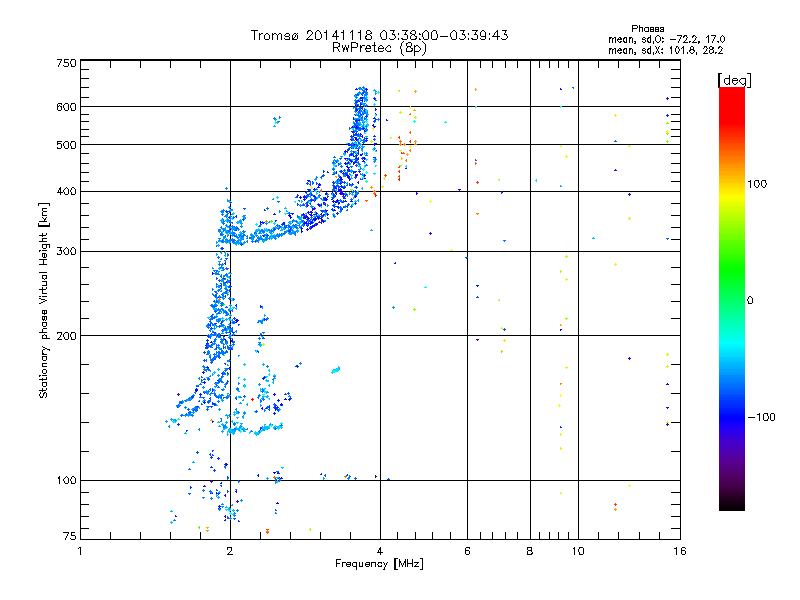The width and height of the screenshot is (800, 600).
Task: Click the y-axis tick label '75'
Action: point(70,536)
